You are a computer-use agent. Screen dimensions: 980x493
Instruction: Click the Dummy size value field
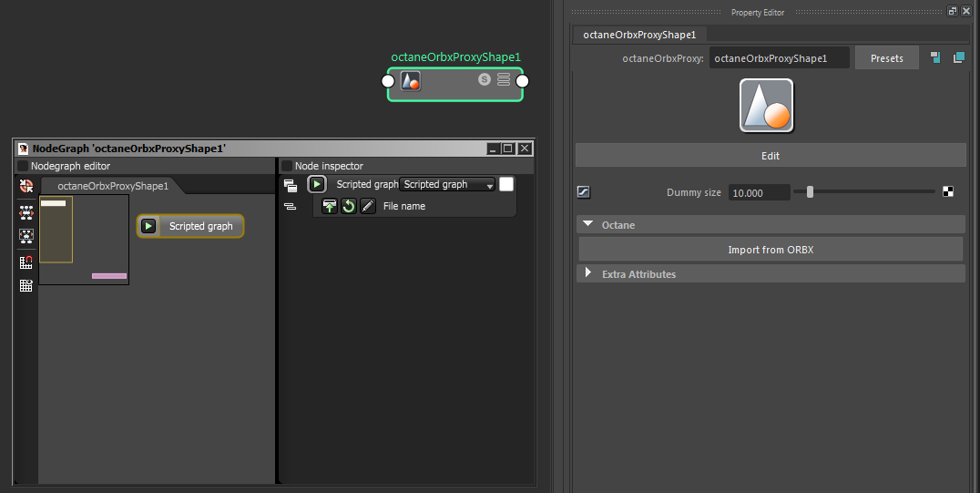point(759,192)
